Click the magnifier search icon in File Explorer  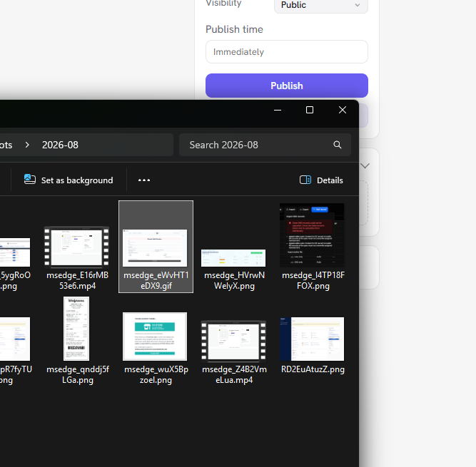pos(338,145)
